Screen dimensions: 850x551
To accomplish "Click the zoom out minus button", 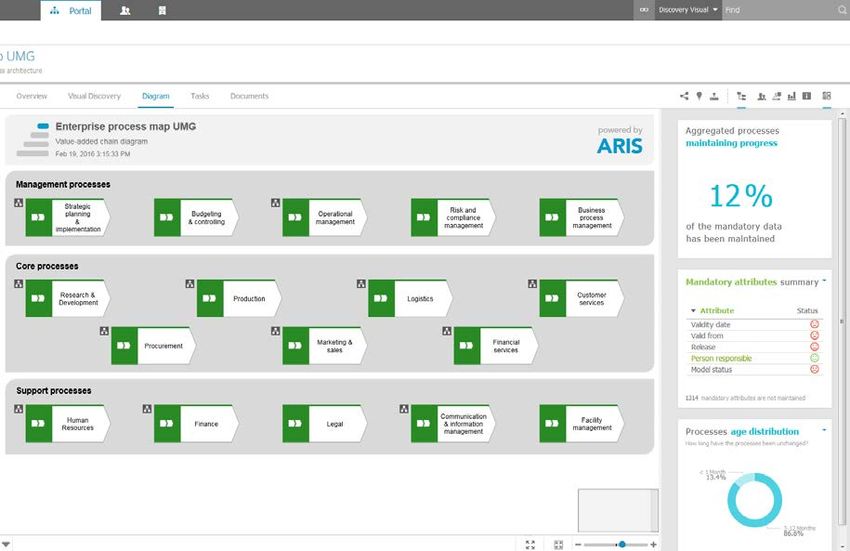I will [578, 544].
